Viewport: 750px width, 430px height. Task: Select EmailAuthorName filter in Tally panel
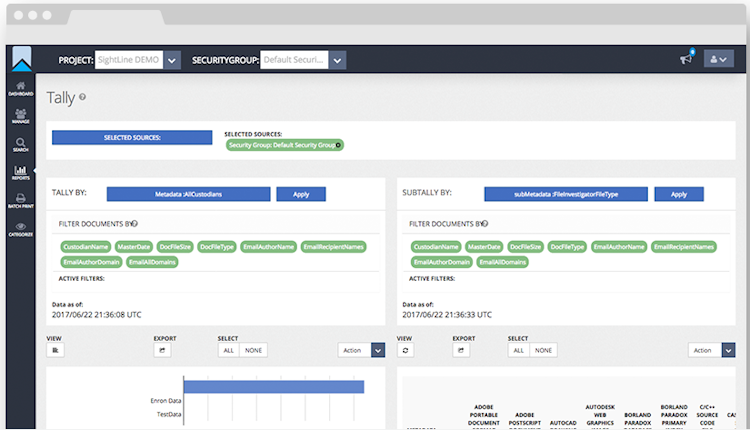coord(268,247)
